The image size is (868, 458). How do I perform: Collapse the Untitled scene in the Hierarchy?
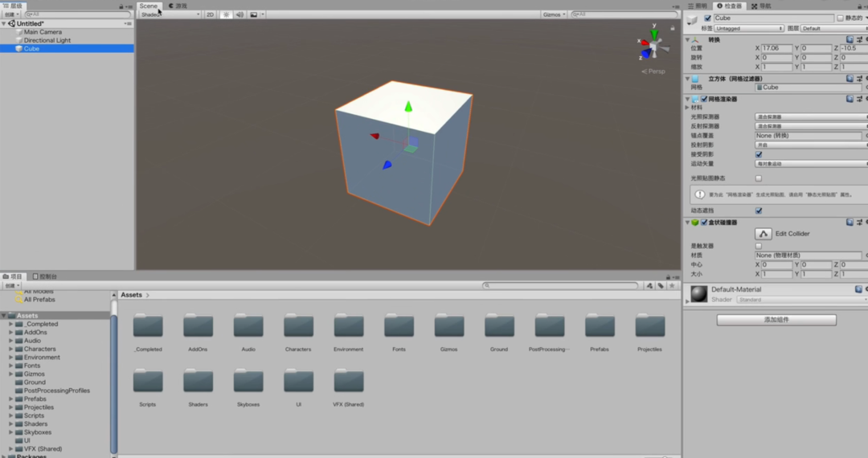pos(4,24)
